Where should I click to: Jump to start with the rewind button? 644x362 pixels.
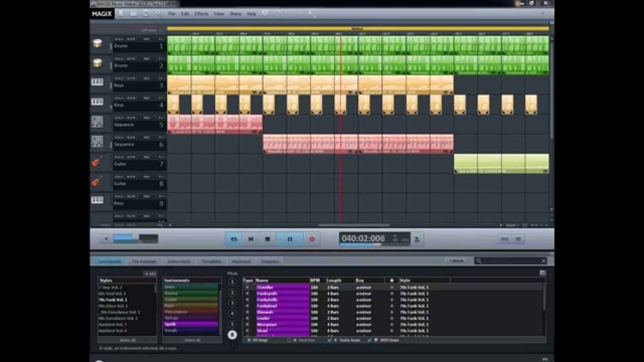click(251, 239)
